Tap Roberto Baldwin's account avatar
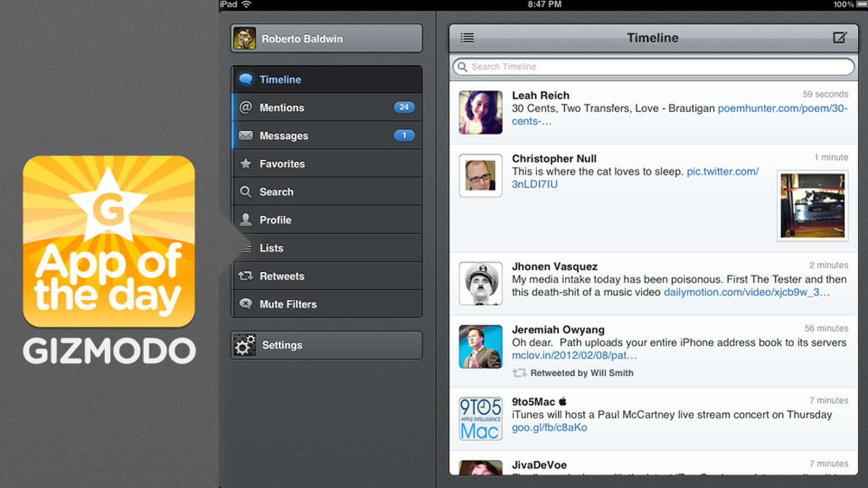Viewport: 868px width, 488px height. coord(245,38)
